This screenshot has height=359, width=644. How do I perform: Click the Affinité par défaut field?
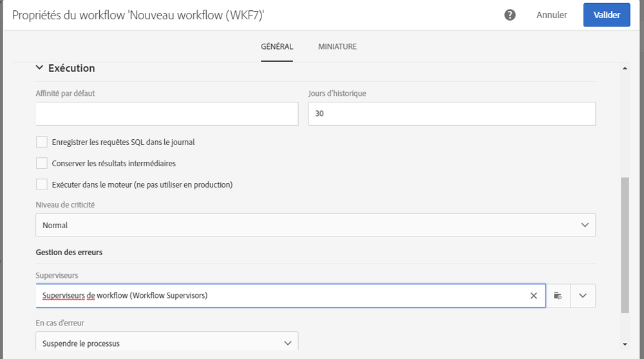point(167,114)
